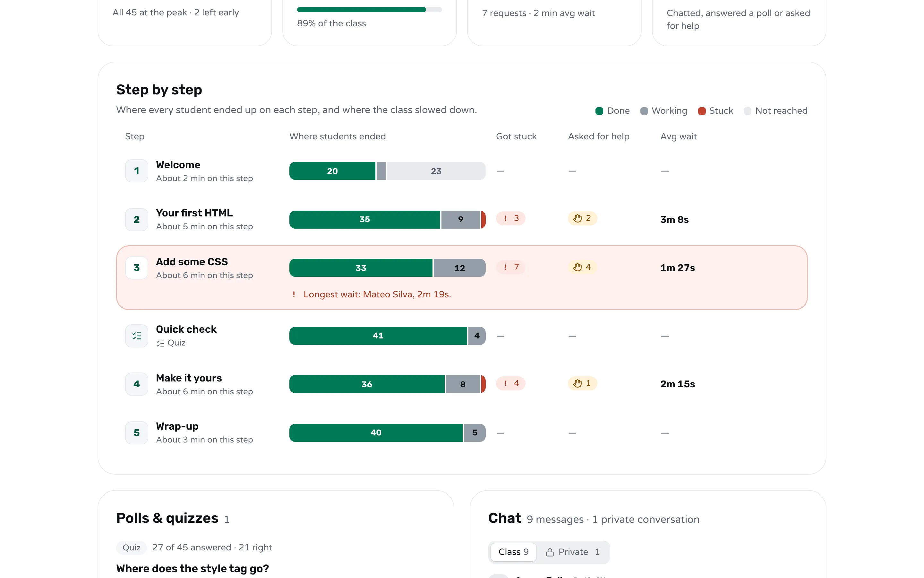Click the 'Got stuck' column header
The width and height of the screenshot is (924, 578).
[x=516, y=136]
